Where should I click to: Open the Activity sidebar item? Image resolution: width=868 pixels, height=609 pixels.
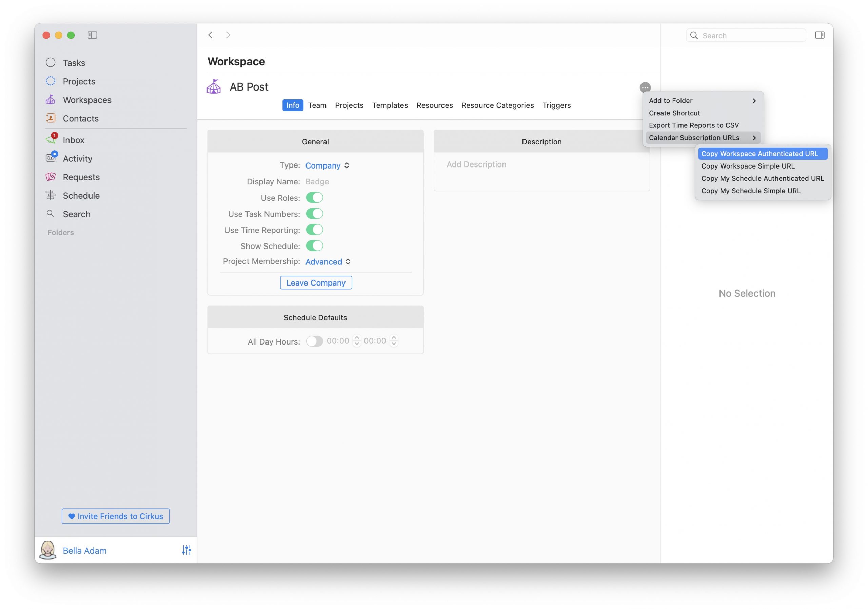(x=77, y=158)
